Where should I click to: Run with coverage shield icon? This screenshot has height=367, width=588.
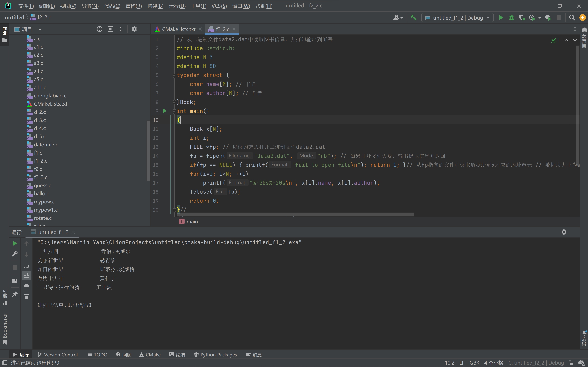click(x=522, y=18)
